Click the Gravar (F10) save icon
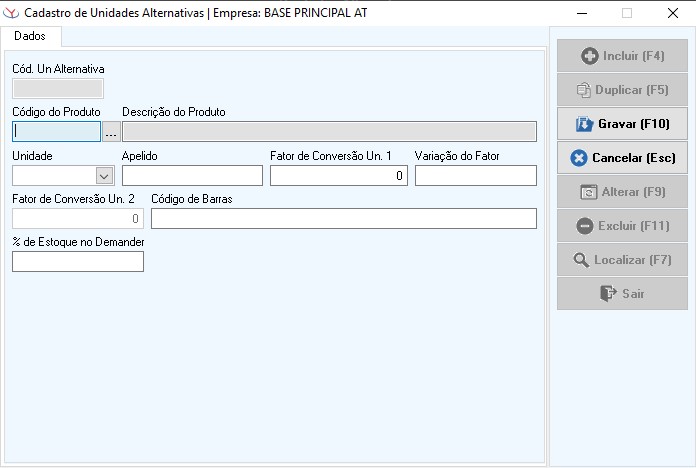The image size is (696, 468). click(585, 124)
